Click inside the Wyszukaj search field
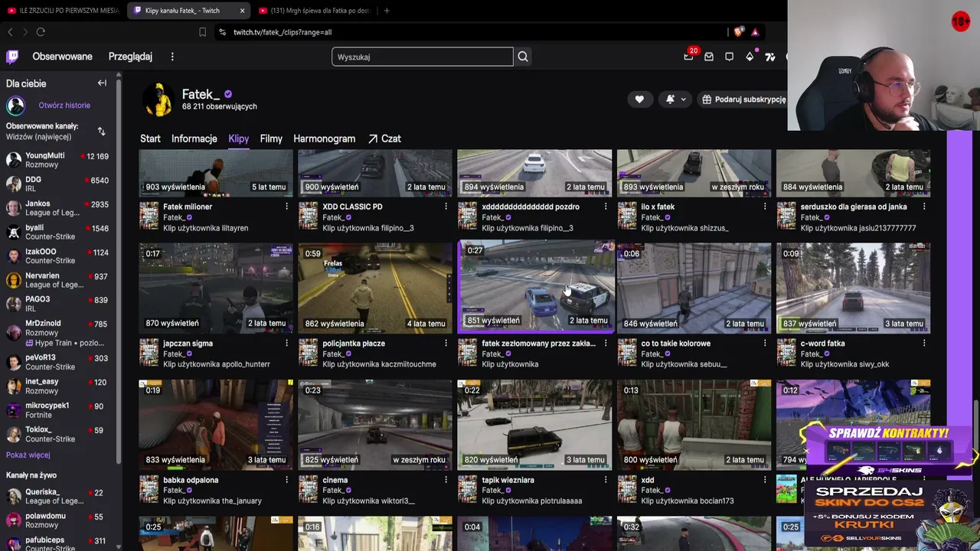The image size is (980, 551). (x=423, y=57)
